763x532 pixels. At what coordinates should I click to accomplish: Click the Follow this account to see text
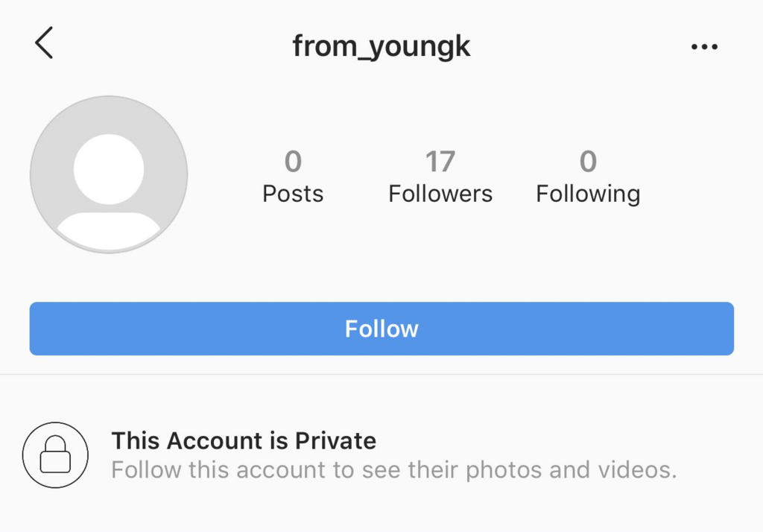[x=256, y=470]
